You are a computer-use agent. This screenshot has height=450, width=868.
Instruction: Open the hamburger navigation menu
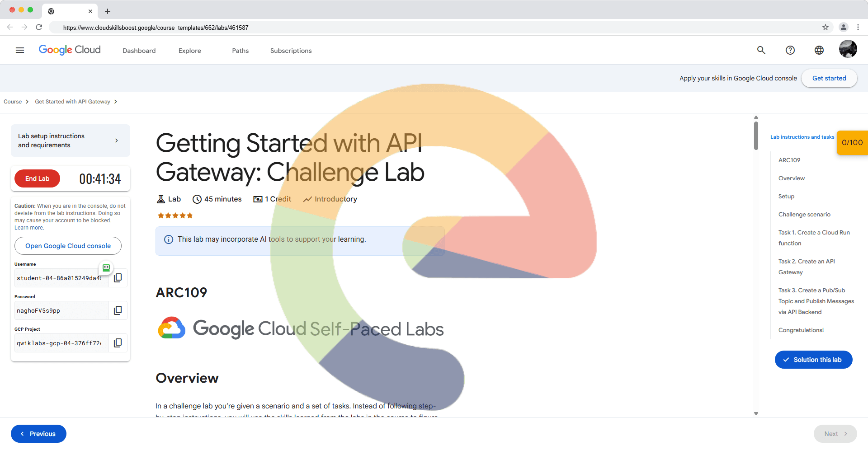pos(20,50)
